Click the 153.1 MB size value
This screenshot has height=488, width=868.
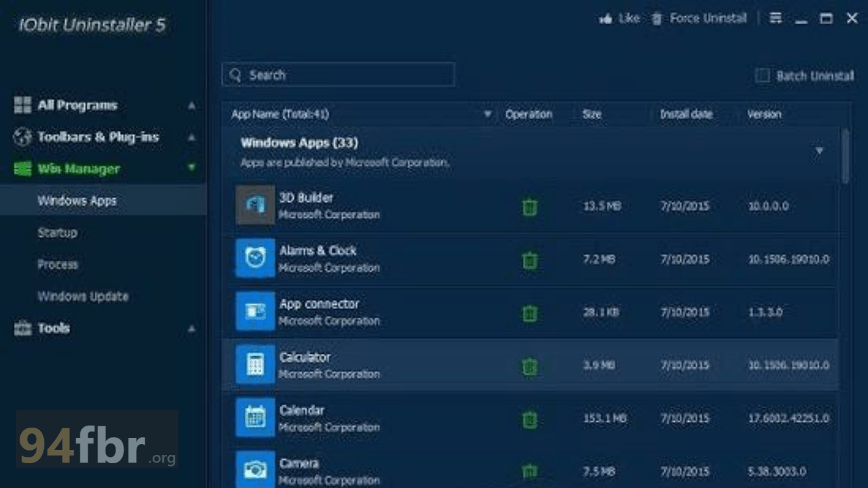coord(605,419)
